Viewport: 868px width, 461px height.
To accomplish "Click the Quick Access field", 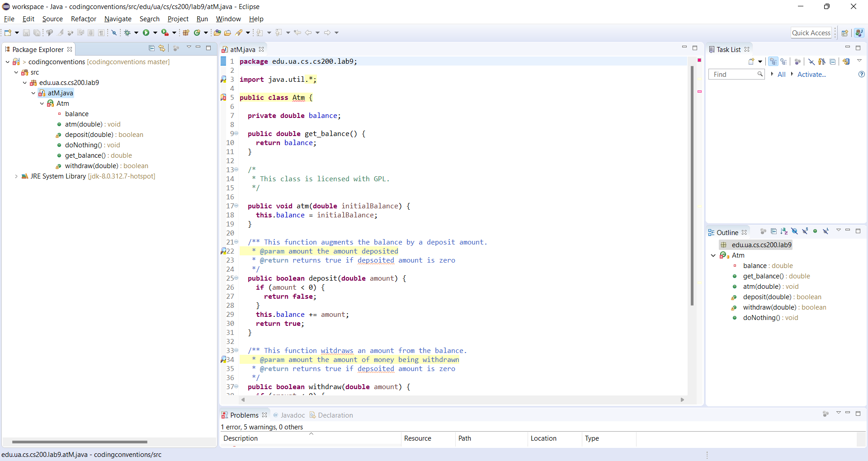I will click(x=811, y=33).
